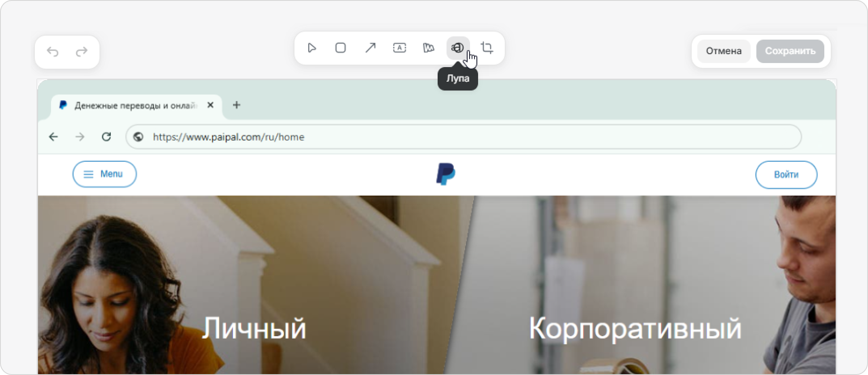Close the Денежные переводы browser tab
Image resolution: width=868 pixels, height=375 pixels.
(x=210, y=105)
